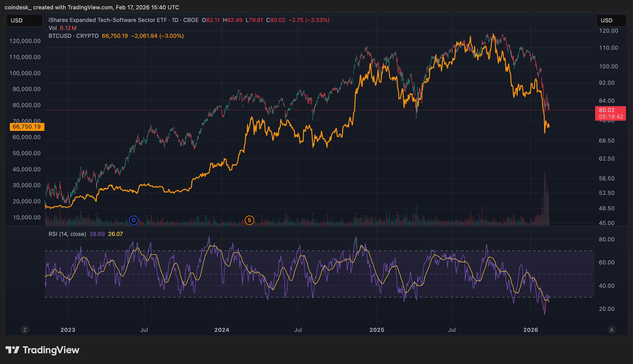
Task: Click the orange 66,750.19 BTC price tag
Action: tap(27, 127)
